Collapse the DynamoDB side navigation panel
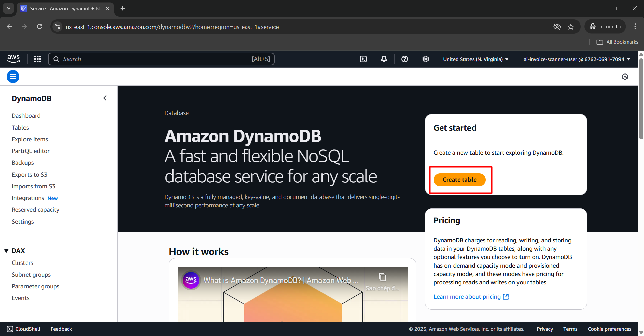Image resolution: width=644 pixels, height=336 pixels. [x=105, y=98]
